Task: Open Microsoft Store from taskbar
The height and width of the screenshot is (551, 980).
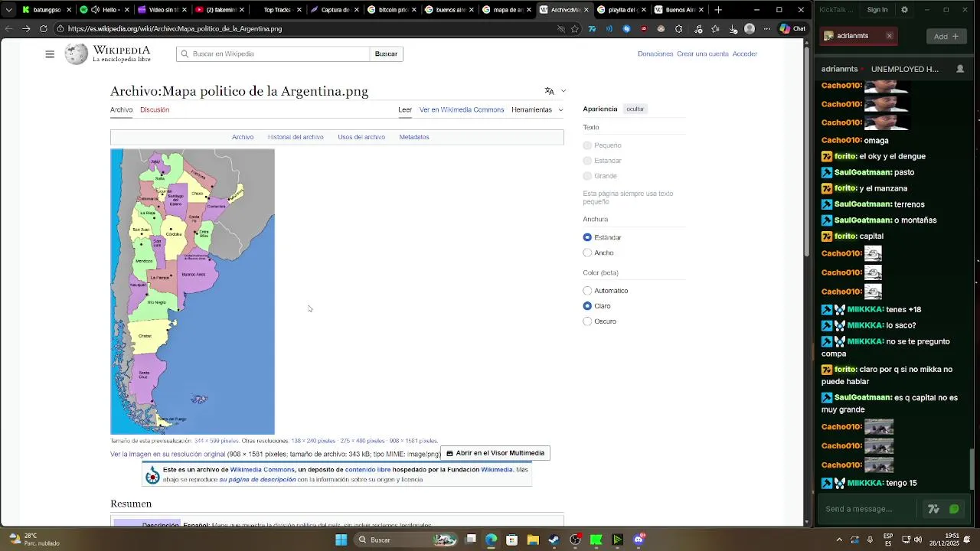Action: click(511, 540)
